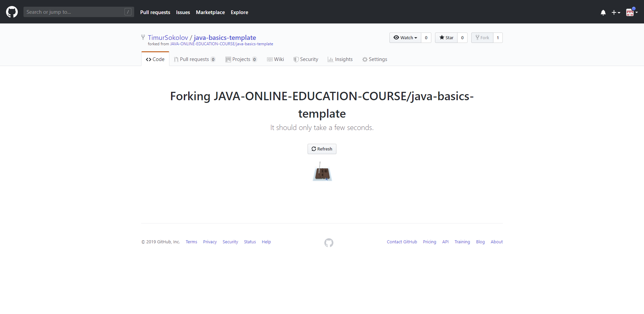This screenshot has width=644, height=314.
Task: Open Pull requests in the top navigation
Action: coord(155,12)
